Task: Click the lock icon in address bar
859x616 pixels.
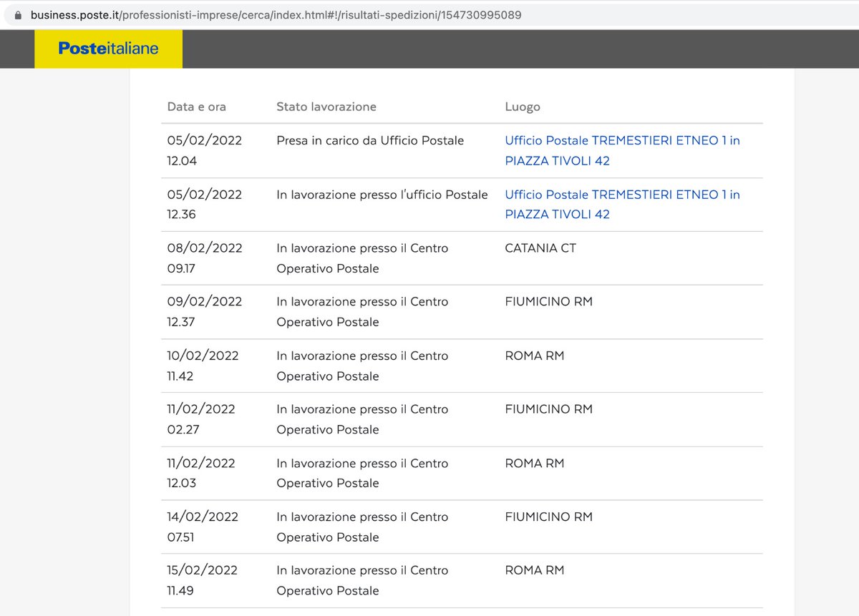Action: pyautogui.click(x=18, y=14)
